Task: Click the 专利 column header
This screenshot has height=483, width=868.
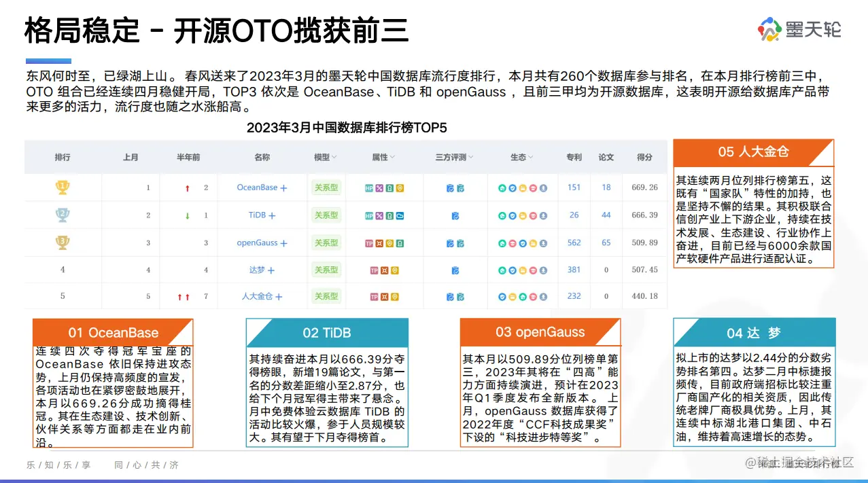Action: pyautogui.click(x=574, y=157)
